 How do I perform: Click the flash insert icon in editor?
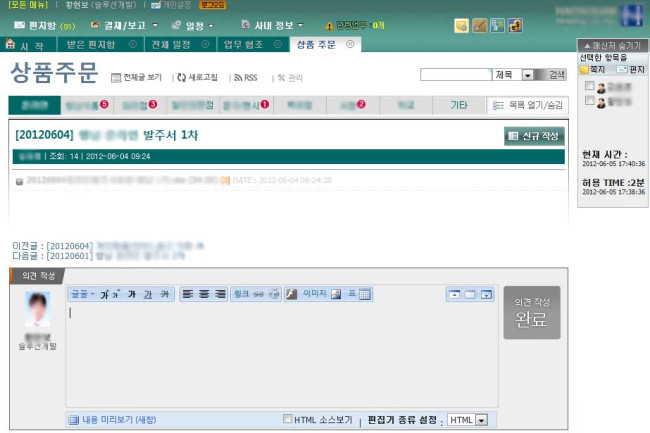click(x=291, y=294)
